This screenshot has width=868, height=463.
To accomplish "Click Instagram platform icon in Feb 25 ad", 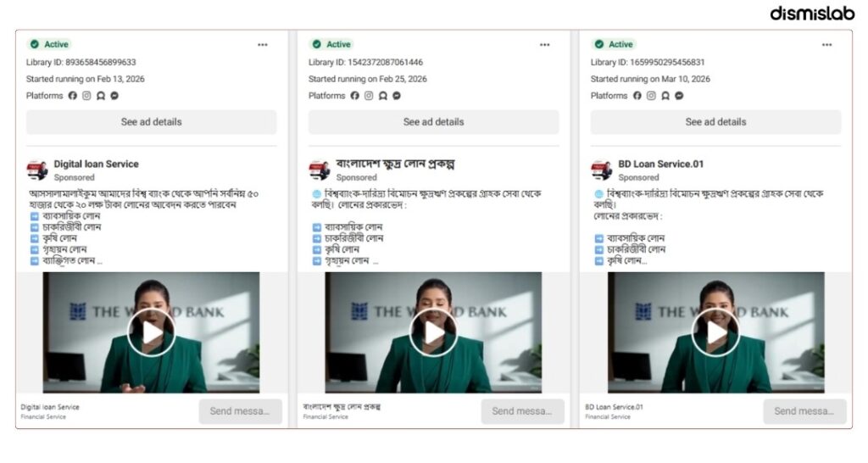I will tap(369, 96).
